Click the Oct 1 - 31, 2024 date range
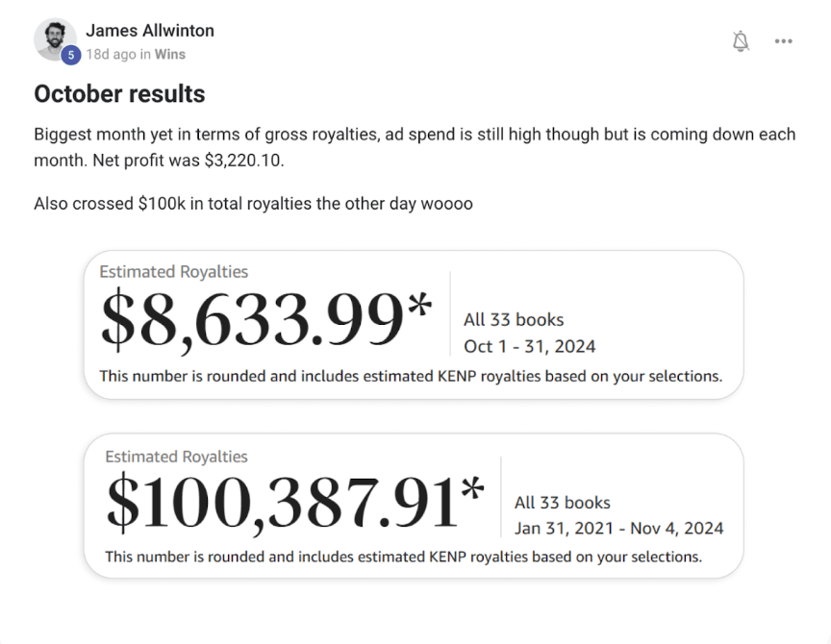The image size is (831, 644). 529,346
